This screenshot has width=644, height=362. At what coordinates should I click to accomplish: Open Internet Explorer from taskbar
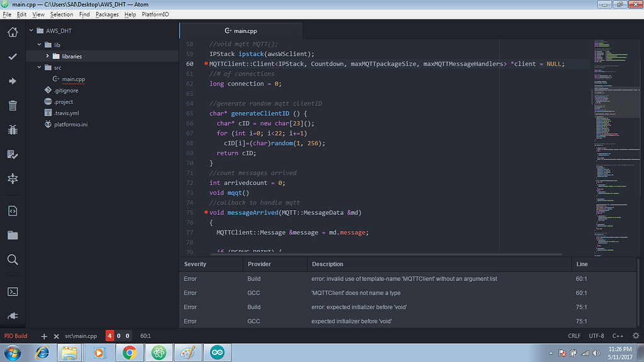tap(42, 353)
